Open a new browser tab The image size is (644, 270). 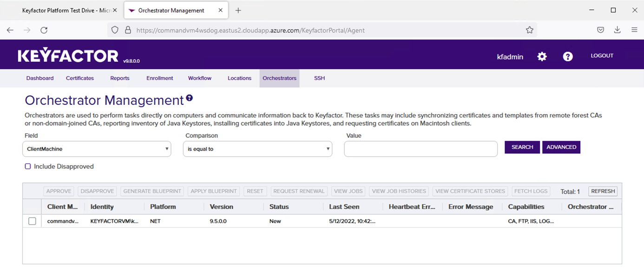pos(238,10)
